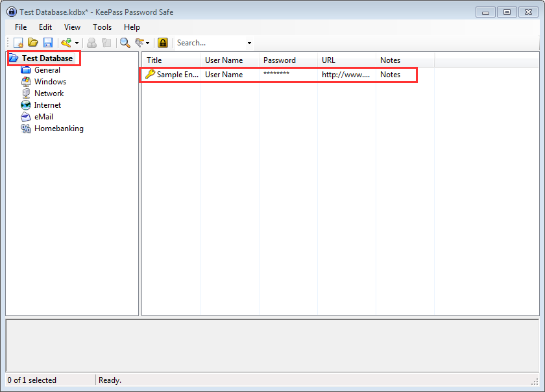Sort entries by the Password column header
This screenshot has height=392, width=545.
pos(288,60)
